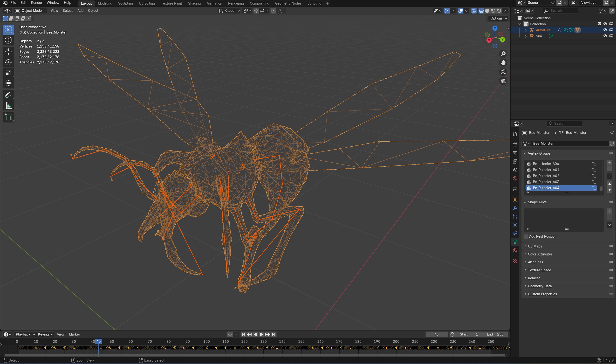Click the Add Cube tool

8,117
